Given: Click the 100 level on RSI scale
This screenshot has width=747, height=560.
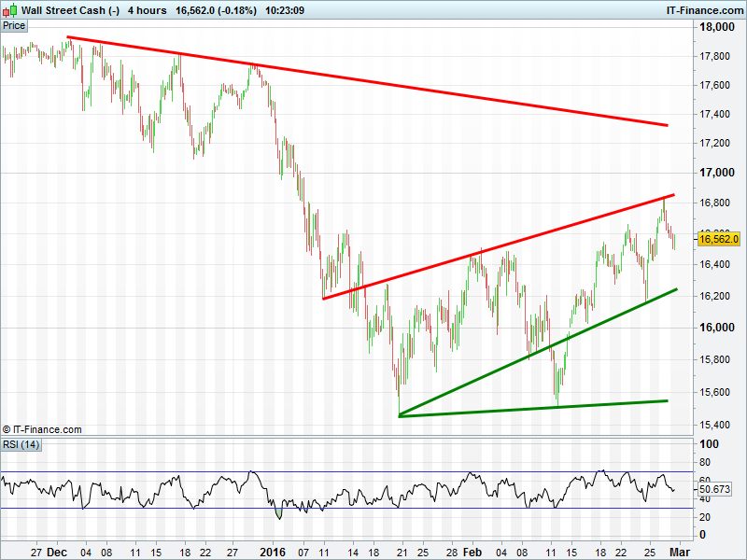Looking at the screenshot, I should 708,445.
